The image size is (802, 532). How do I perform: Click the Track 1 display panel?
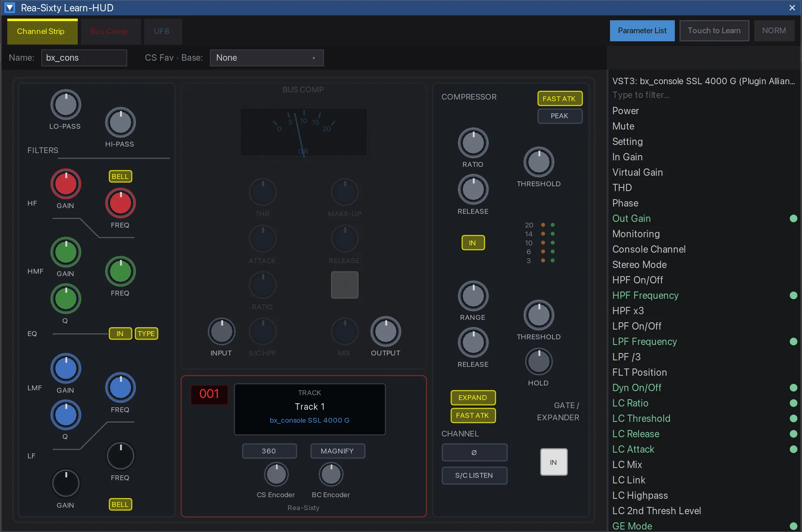click(310, 409)
